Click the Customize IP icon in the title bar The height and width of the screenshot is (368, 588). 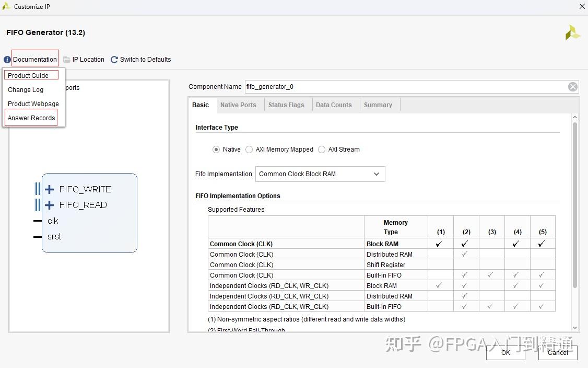(6, 6)
